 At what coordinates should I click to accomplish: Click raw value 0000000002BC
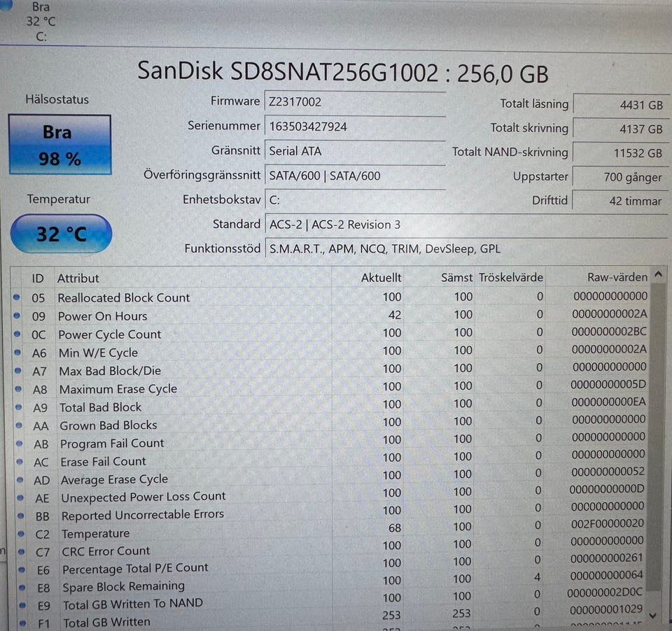610,332
